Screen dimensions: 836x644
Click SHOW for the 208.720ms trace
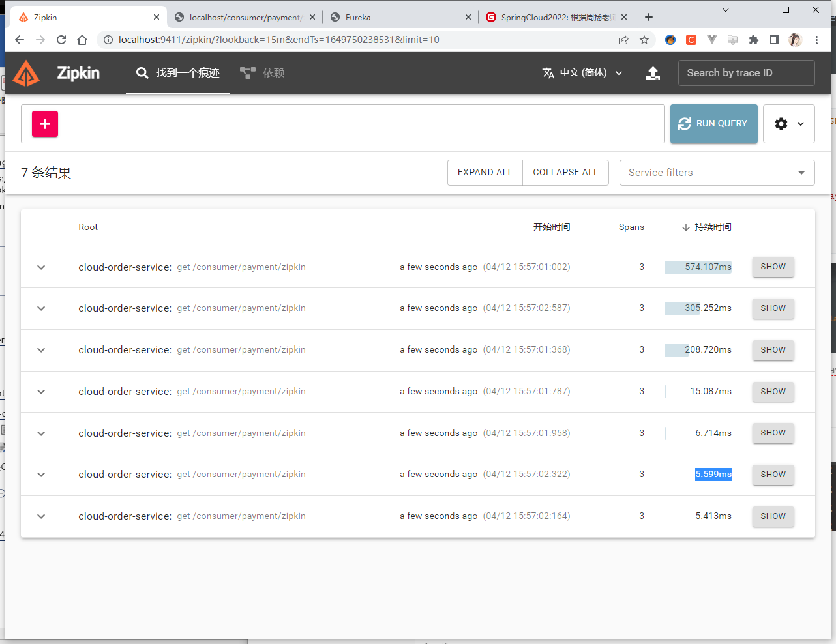coord(773,350)
